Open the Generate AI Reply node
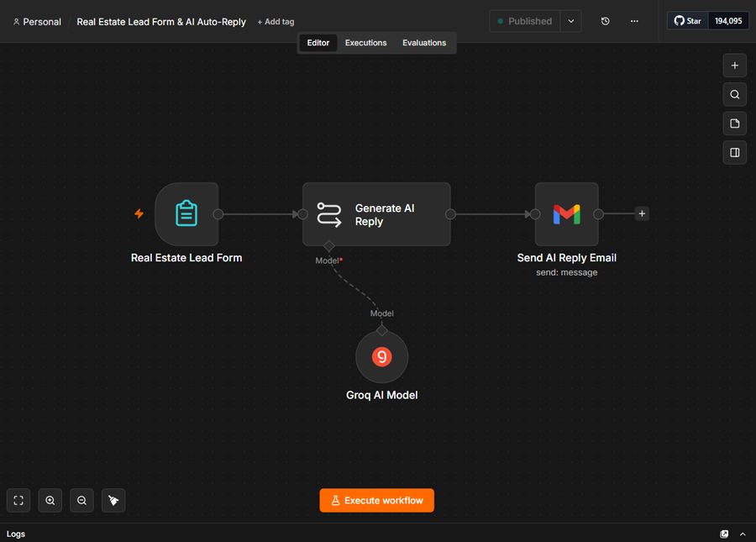This screenshot has width=756, height=542. click(376, 214)
